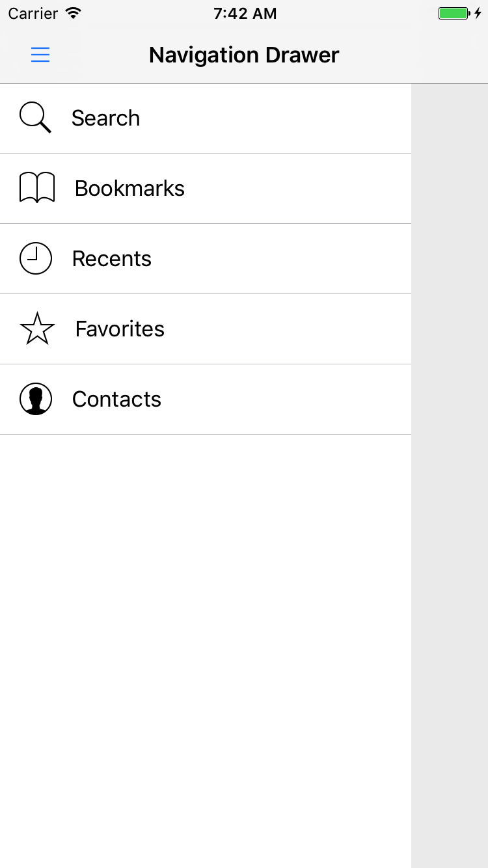The height and width of the screenshot is (868, 488).
Task: Click the magnifying glass search icon
Action: coord(35,118)
